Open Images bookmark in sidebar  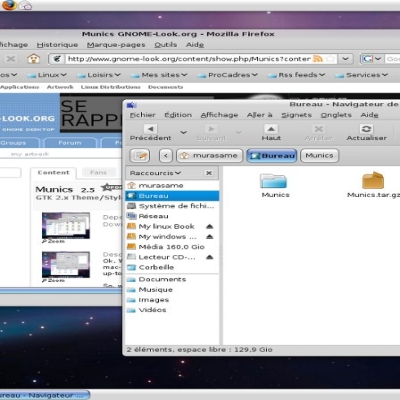172,300
